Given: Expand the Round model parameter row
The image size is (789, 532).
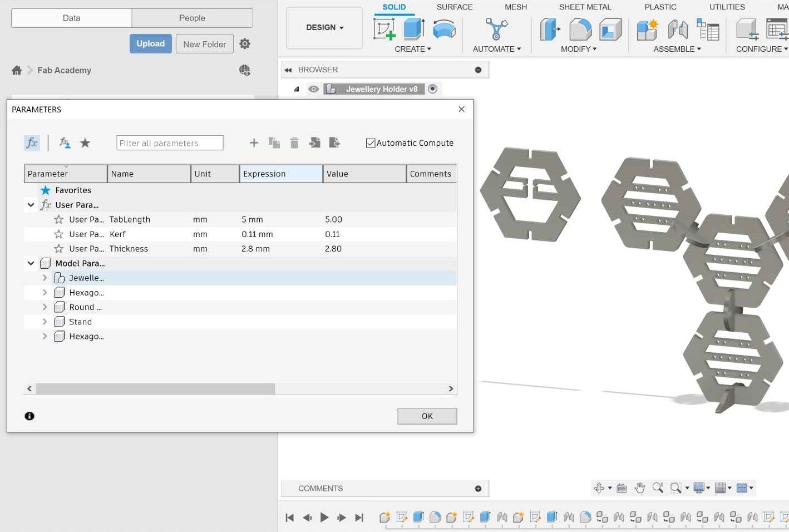Looking at the screenshot, I should click(45, 307).
